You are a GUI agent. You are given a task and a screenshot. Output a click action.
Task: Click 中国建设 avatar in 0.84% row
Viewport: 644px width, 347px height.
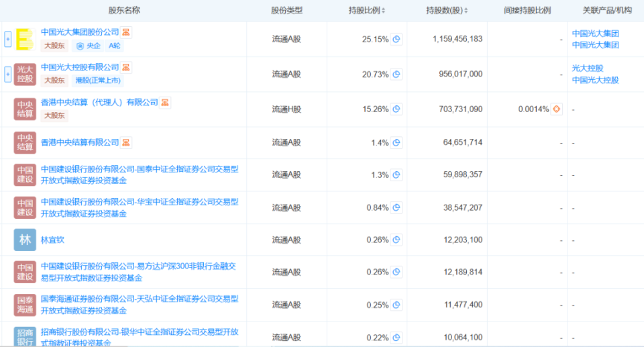point(25,207)
